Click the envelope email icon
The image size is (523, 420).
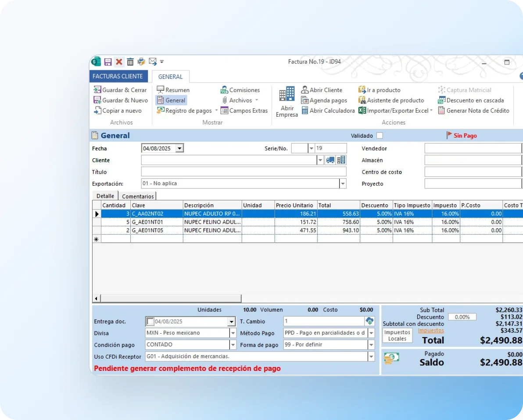click(x=152, y=62)
